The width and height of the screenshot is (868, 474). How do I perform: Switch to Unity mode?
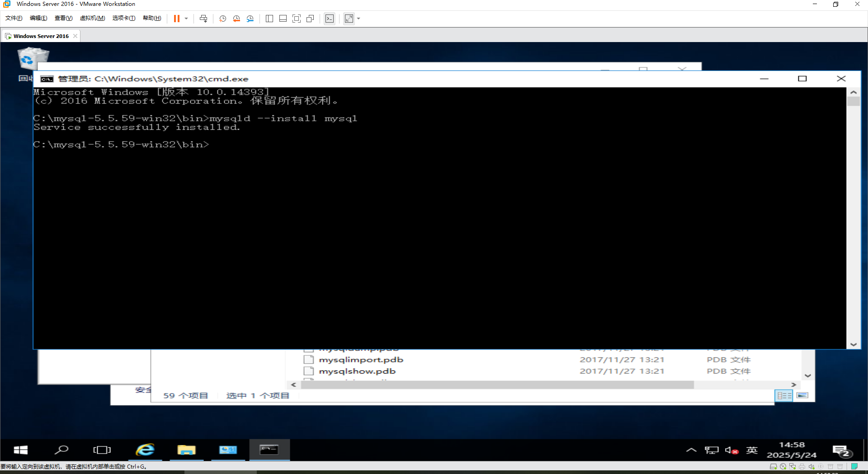pos(310,19)
